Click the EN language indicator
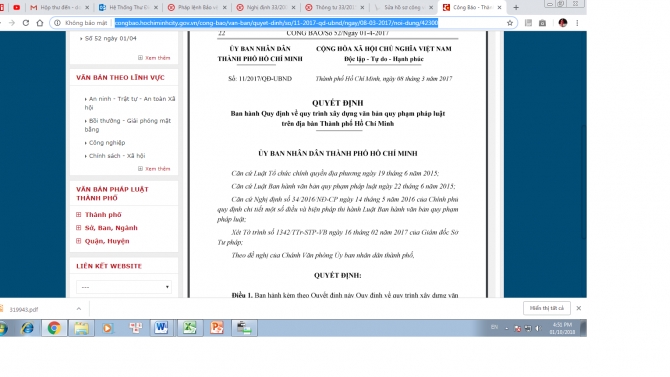Screen dimensions: 670x377 [x=494, y=327]
